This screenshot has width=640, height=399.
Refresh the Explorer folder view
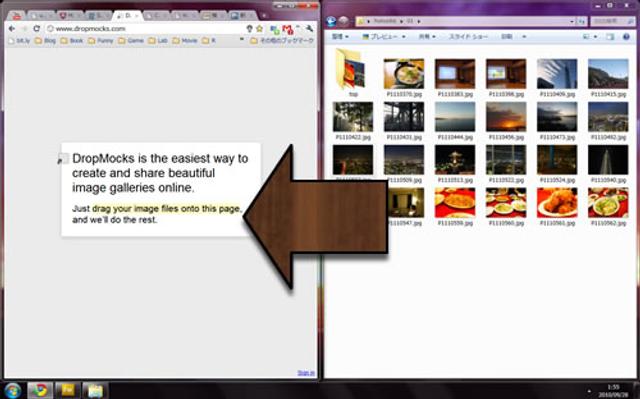pyautogui.click(x=582, y=21)
